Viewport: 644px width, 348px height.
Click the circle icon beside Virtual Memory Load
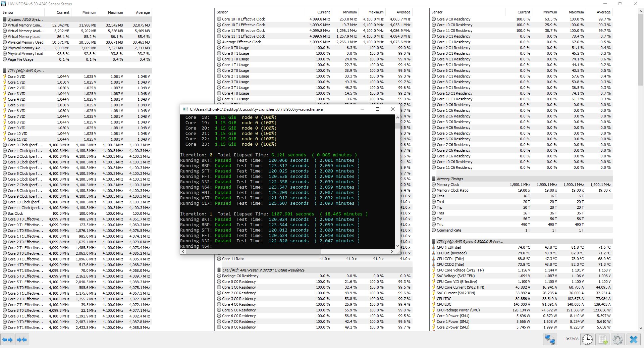click(5, 37)
